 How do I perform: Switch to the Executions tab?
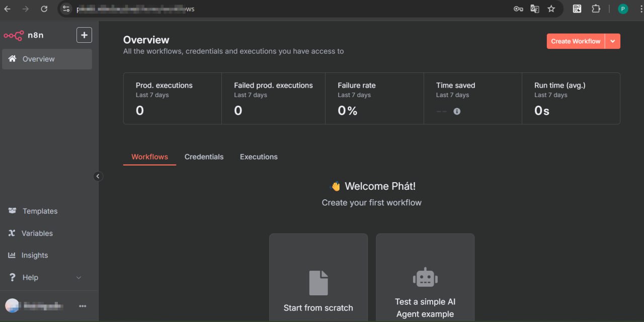259,157
